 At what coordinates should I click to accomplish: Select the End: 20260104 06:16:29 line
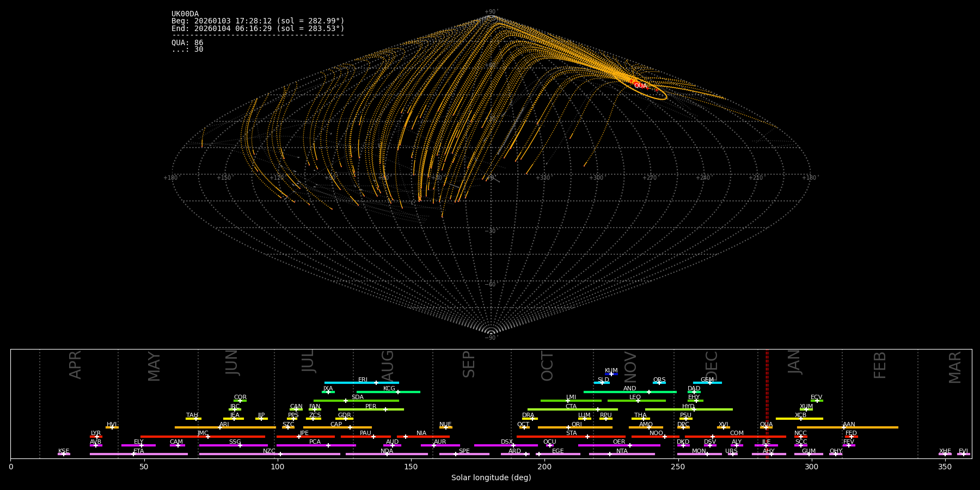click(258, 28)
